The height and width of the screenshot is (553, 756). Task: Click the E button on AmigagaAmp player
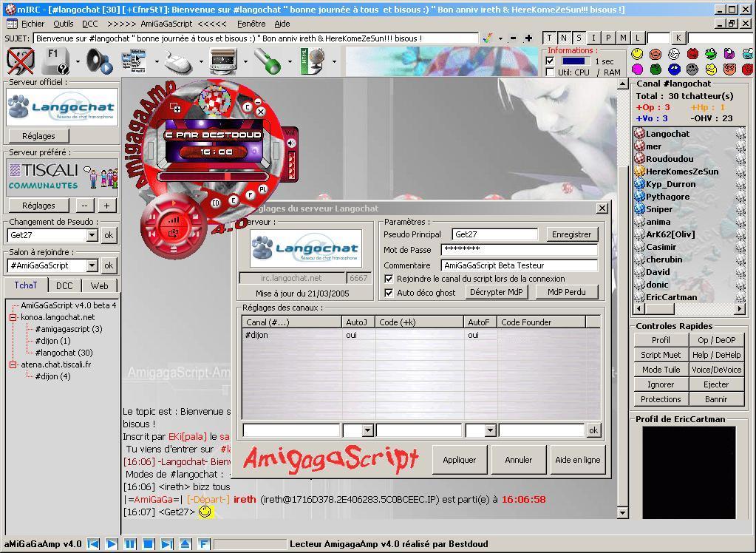pos(234,200)
